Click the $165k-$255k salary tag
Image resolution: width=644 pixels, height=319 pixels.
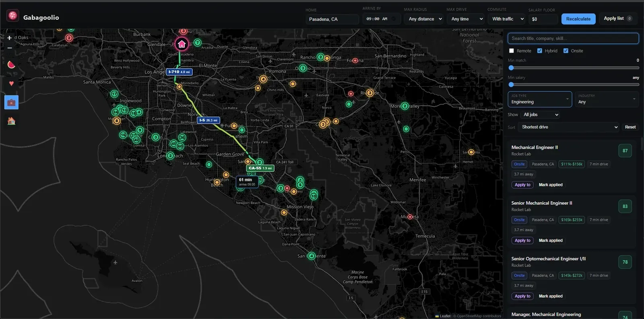pyautogui.click(x=572, y=220)
